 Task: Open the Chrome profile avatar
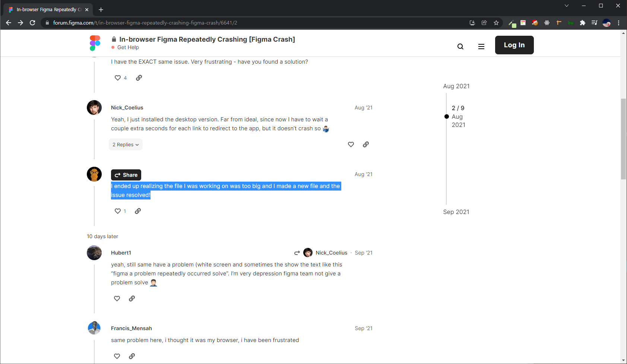[x=607, y=23]
